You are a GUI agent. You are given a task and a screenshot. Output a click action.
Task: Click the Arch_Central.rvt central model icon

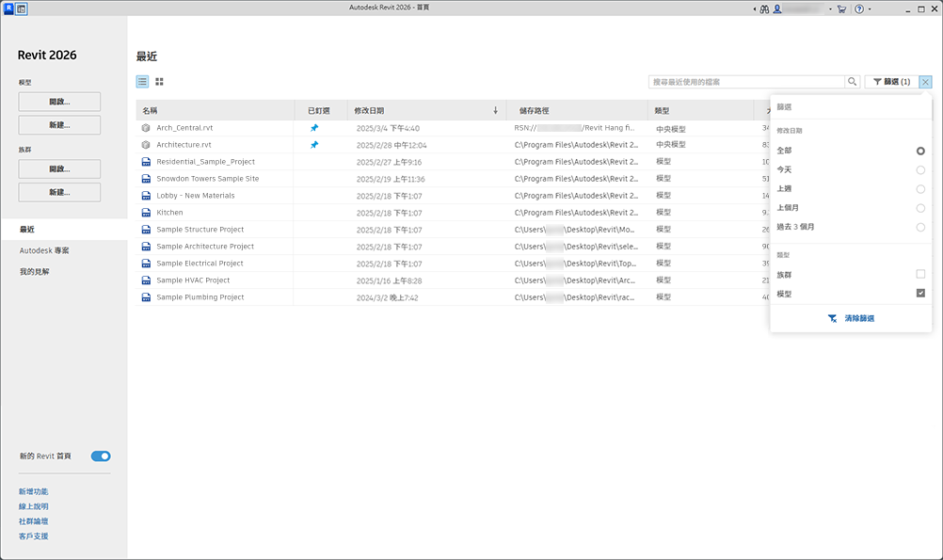point(146,128)
